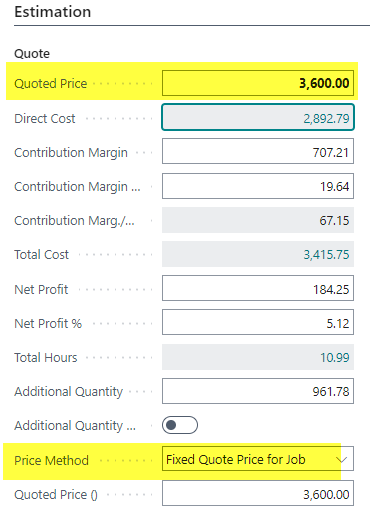Screen dimensions: 370x521
Task: Click the bottom Quoted Price () field
Action: coord(258,493)
